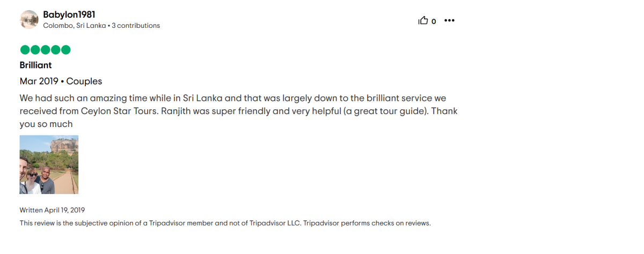The width and height of the screenshot is (644, 254).
Task: Click the Tripadvisor subjective opinion disclaimer
Action: [x=225, y=223]
